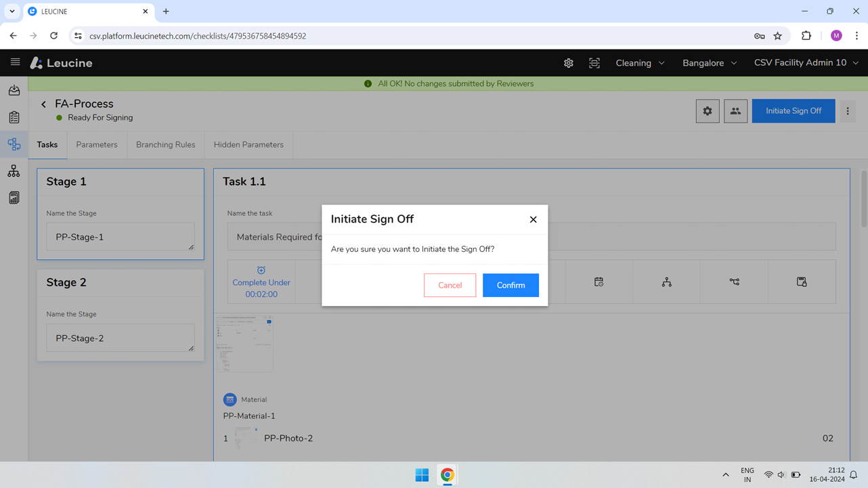Click the browser back arrow
868x488 pixels.
14,36
